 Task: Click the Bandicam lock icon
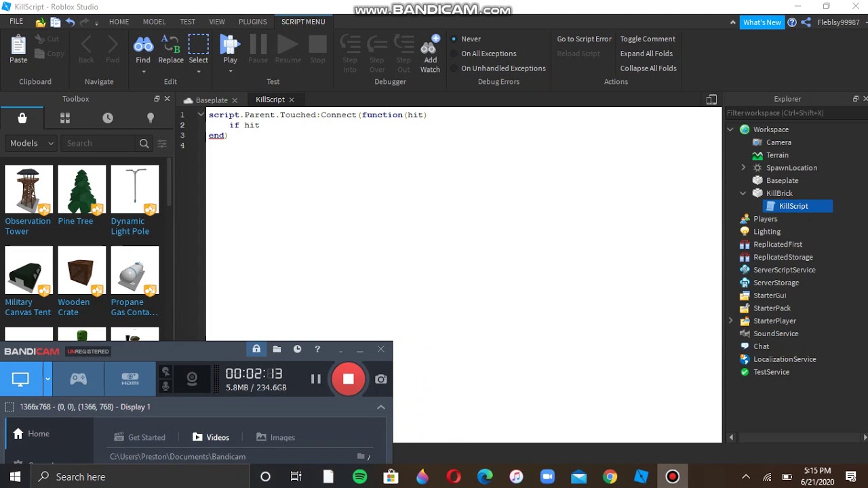[256, 349]
